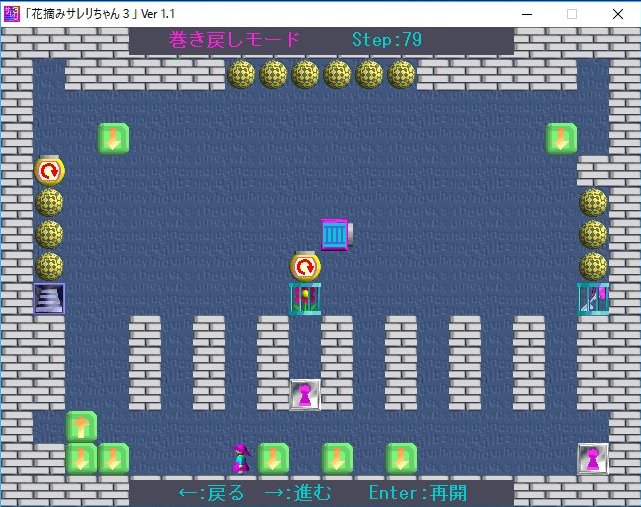The height and width of the screenshot is (507, 641).
Task: Click the rightmost yellow ball in the top row
Action: [x=401, y=74]
